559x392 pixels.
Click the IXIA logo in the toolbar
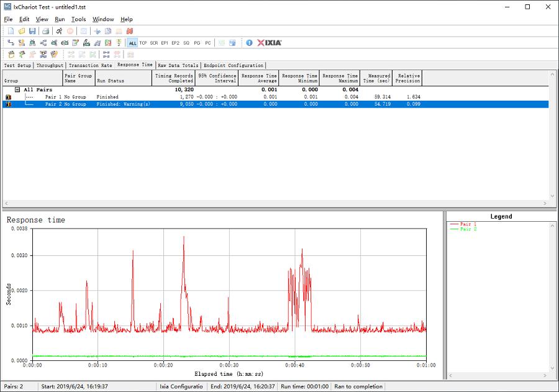270,43
